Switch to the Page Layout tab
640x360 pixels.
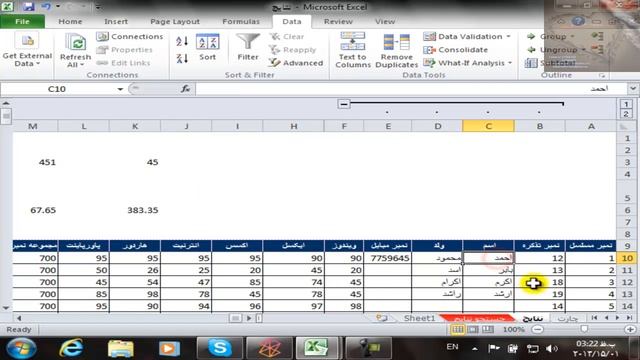coord(175,22)
